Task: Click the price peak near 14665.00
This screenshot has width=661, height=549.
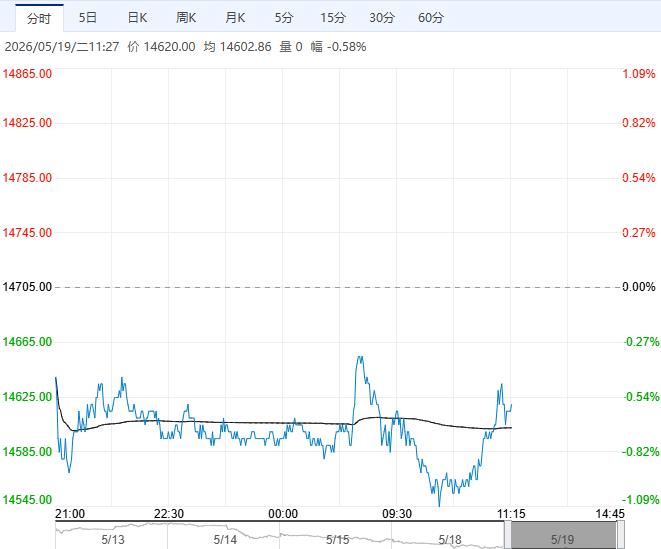Action: coord(360,358)
